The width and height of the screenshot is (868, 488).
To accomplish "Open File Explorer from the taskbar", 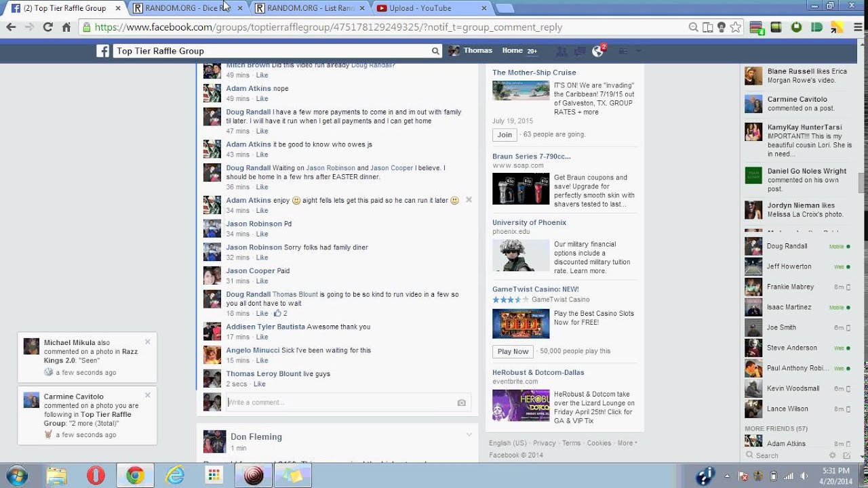I will coord(57,476).
